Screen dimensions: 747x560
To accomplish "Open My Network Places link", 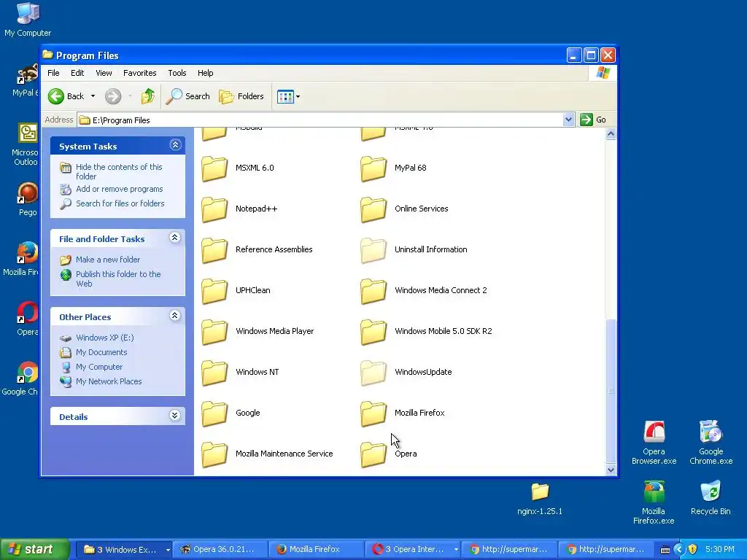I will click(109, 381).
